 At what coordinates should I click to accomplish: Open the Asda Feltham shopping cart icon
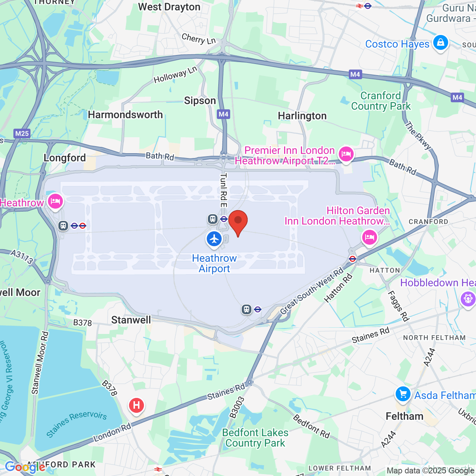[x=403, y=394]
